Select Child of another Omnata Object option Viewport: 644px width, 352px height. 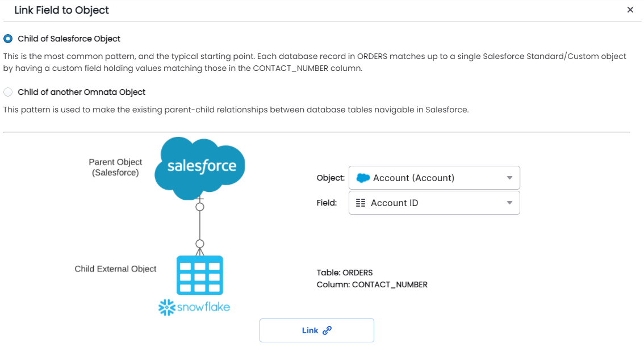tap(8, 92)
